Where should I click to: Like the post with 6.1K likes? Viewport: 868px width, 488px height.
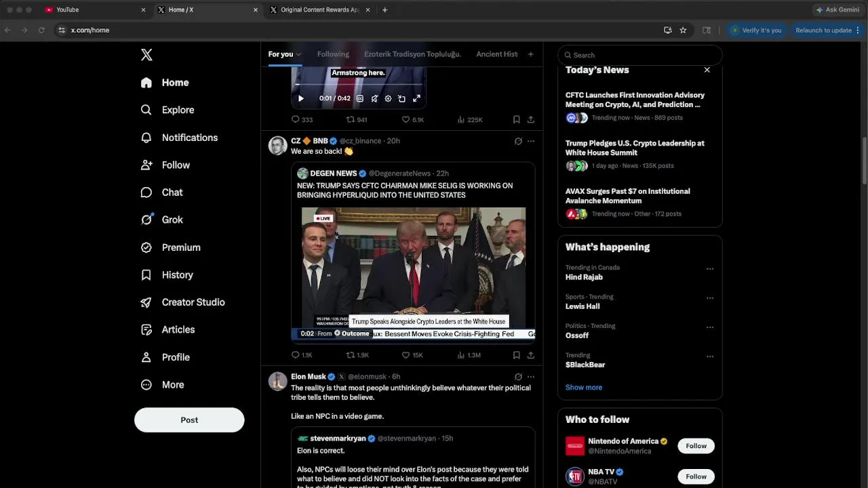pos(412,119)
